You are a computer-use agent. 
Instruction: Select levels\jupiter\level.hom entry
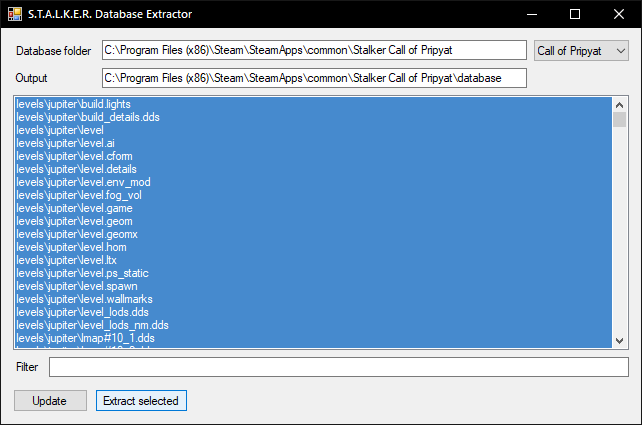pos(314,247)
